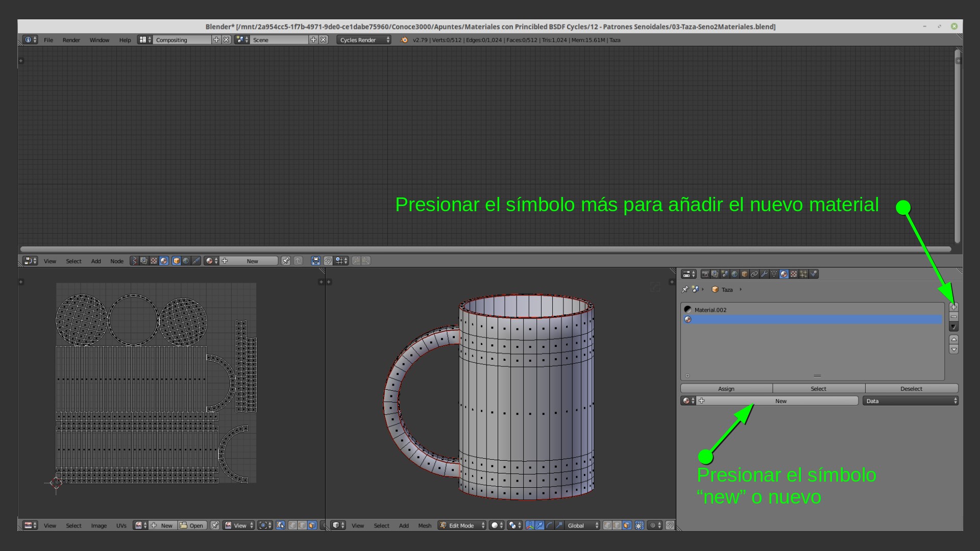Enable face select mode in UV editor header
The height and width of the screenshot is (551, 980).
pos(312,525)
